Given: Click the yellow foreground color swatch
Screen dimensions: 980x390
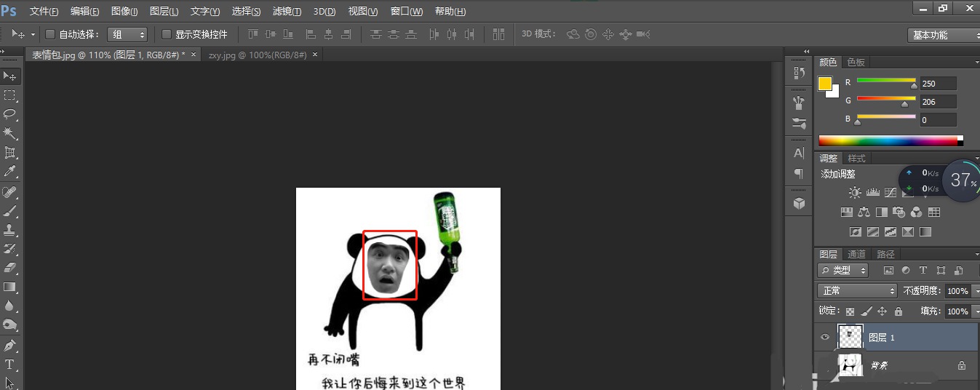Looking at the screenshot, I should click(x=824, y=84).
